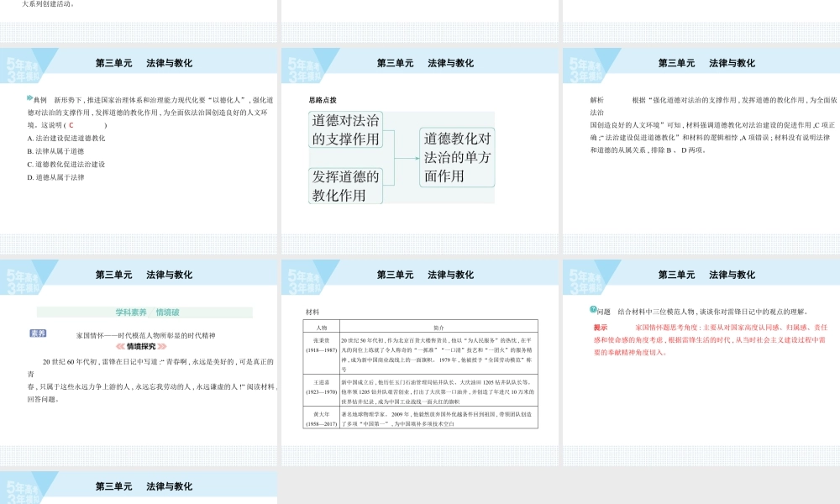Click the arrow icon before 典例
This screenshot has height=504, width=840.
coord(30,98)
